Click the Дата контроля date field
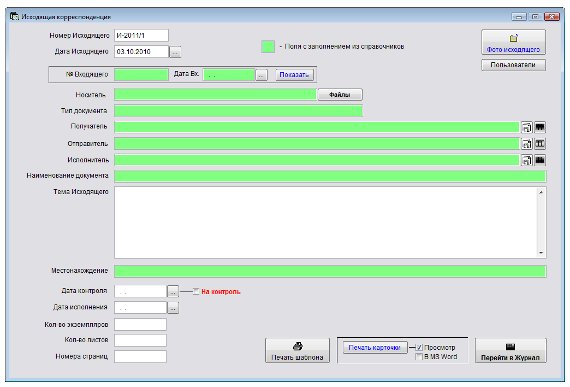 pos(140,291)
